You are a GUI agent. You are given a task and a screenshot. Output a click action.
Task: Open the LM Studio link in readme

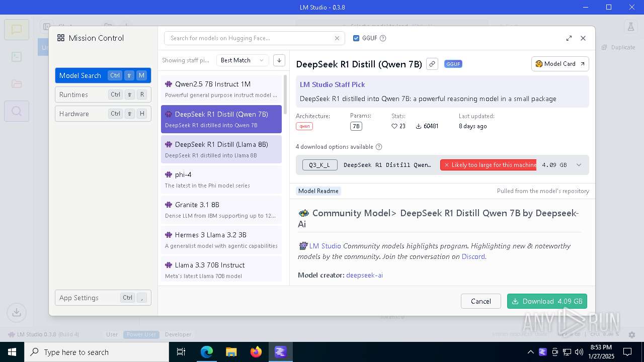tap(325, 246)
